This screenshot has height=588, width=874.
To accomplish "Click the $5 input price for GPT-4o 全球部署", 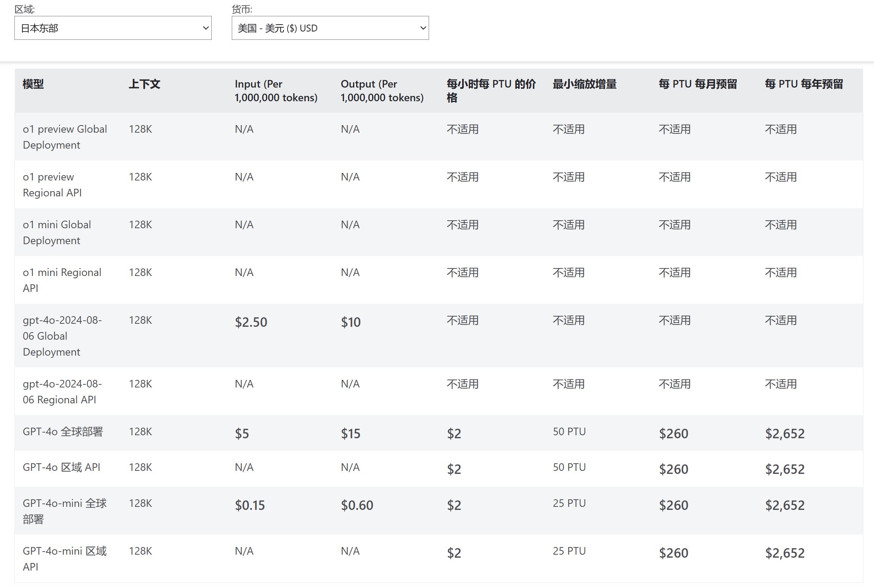I will pos(242,434).
